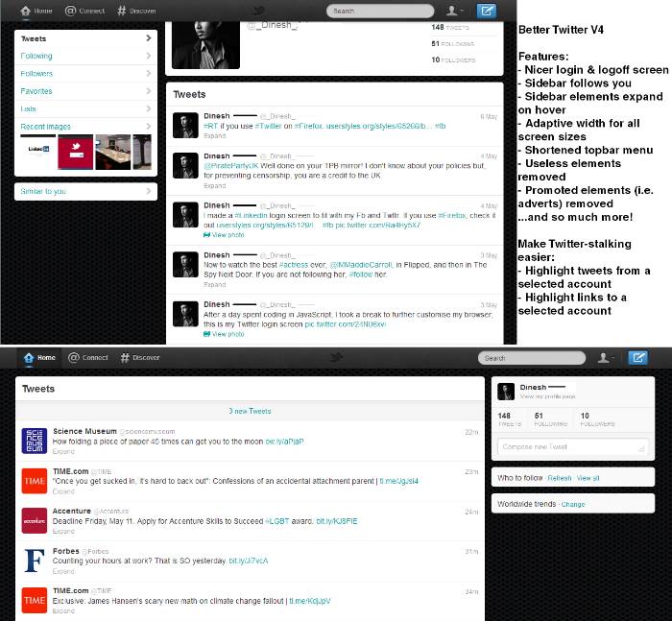Expand the 6 May tweet

point(214,136)
